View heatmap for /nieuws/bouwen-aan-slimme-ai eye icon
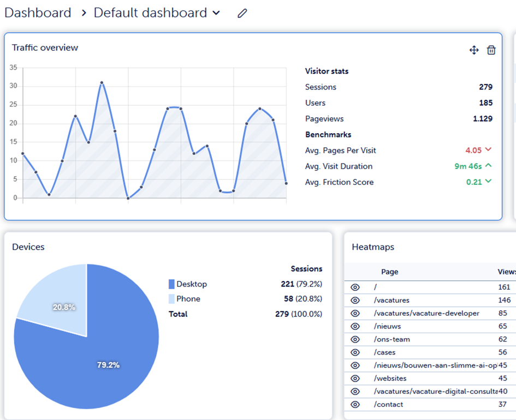This screenshot has width=516, height=420. [355, 365]
